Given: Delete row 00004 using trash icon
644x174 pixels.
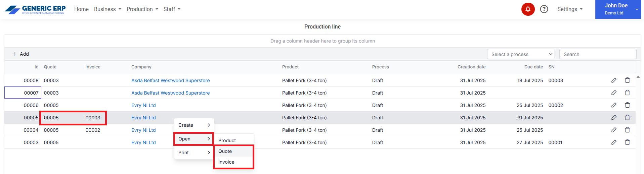Looking at the screenshot, I should (627, 130).
